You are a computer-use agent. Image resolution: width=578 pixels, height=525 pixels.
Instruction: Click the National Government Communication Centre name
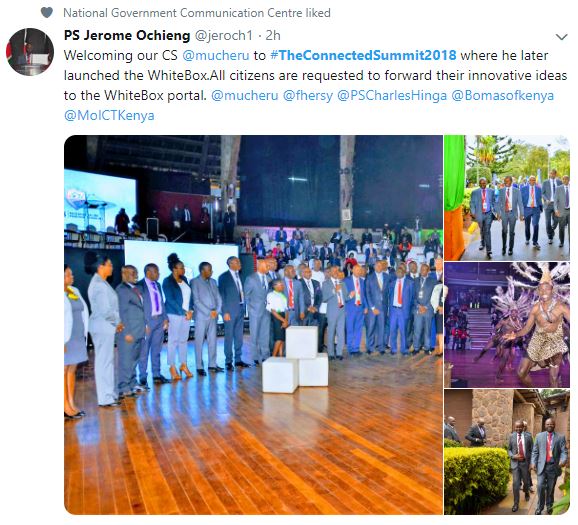coord(183,13)
